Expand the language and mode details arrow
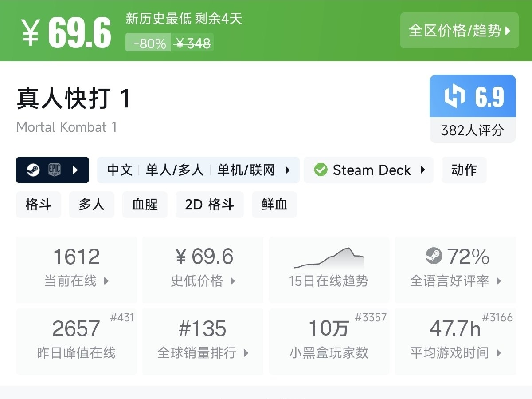The width and height of the screenshot is (532, 399). [x=288, y=170]
